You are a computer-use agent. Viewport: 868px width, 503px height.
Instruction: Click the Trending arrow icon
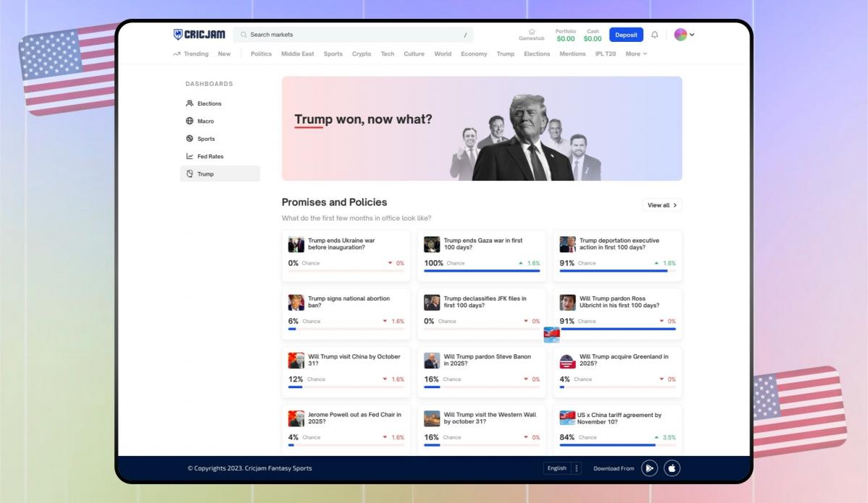click(x=176, y=53)
